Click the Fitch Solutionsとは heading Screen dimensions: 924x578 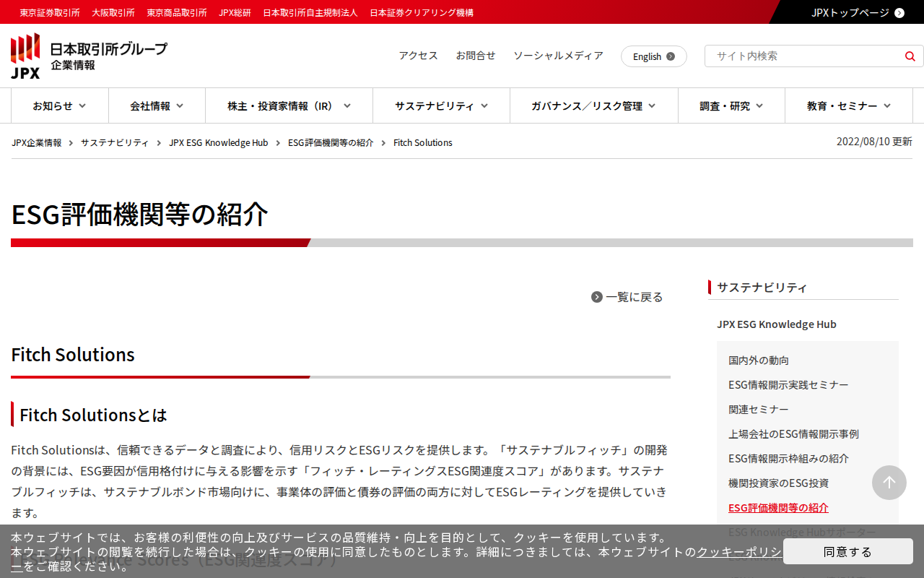[93, 415]
